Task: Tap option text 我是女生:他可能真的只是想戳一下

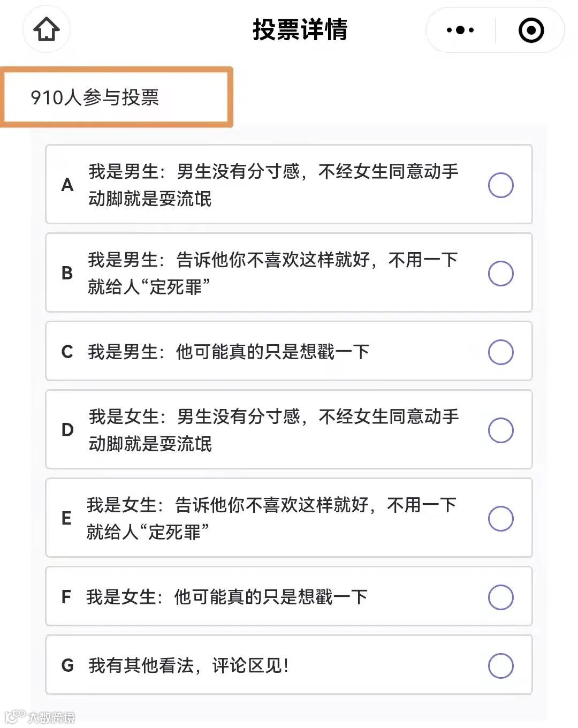Action: point(227,597)
